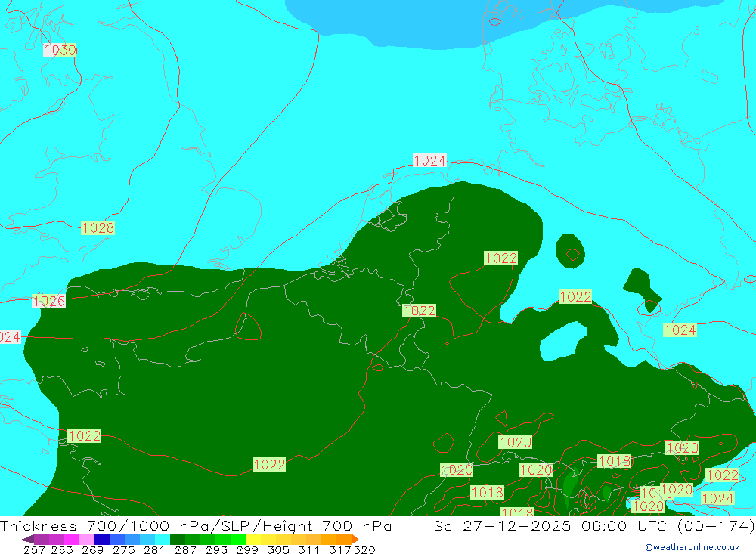The width and height of the screenshot is (756, 554).
Task: Click the legend value 317
Action: pyautogui.click(x=340, y=550)
